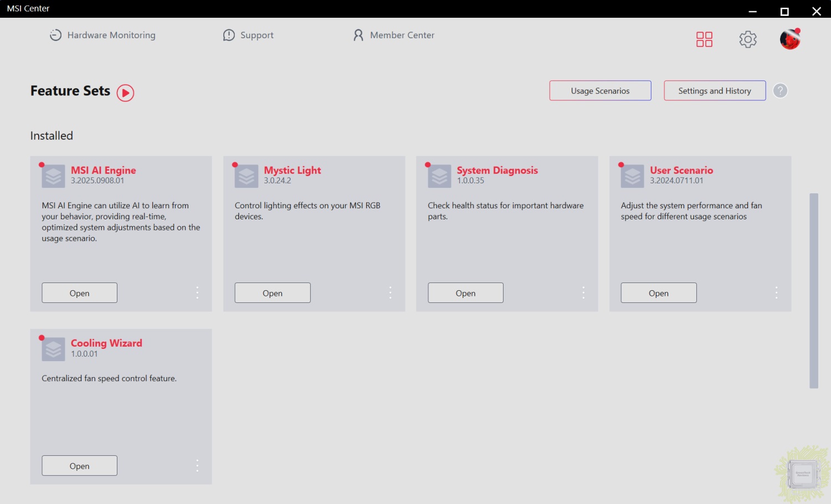The height and width of the screenshot is (504, 831).
Task: Click the Feature Sets grid icon
Action: coord(704,39)
